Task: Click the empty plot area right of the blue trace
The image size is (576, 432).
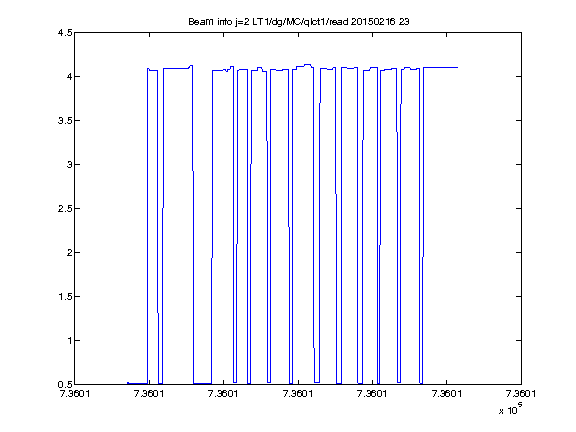Action: pos(489,220)
